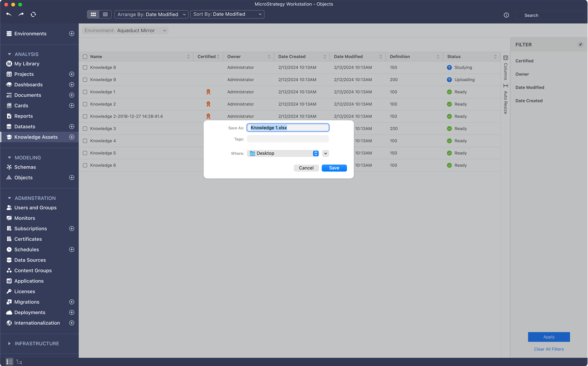Tick the checkbox for Knowledge 9
This screenshot has width=588, height=366.
click(x=85, y=80)
